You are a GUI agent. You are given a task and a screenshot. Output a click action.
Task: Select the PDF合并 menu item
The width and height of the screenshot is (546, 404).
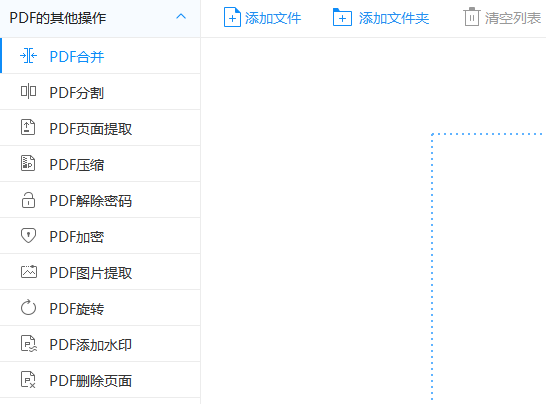point(100,56)
